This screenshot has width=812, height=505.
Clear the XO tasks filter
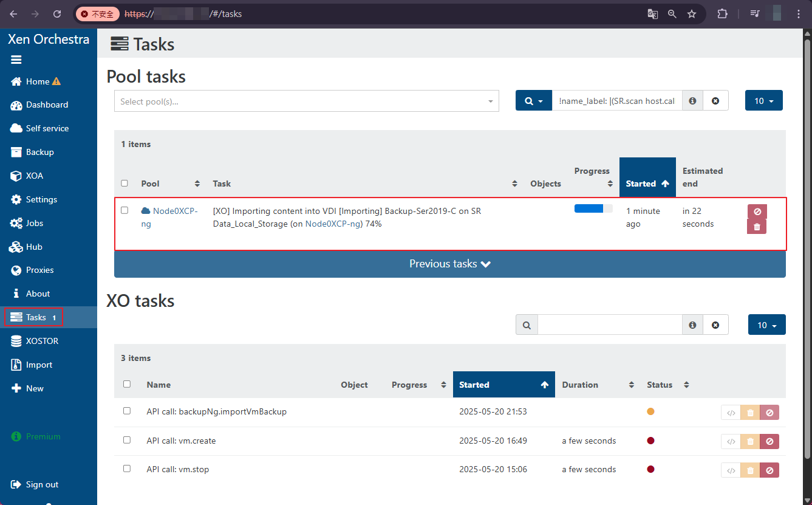715,325
